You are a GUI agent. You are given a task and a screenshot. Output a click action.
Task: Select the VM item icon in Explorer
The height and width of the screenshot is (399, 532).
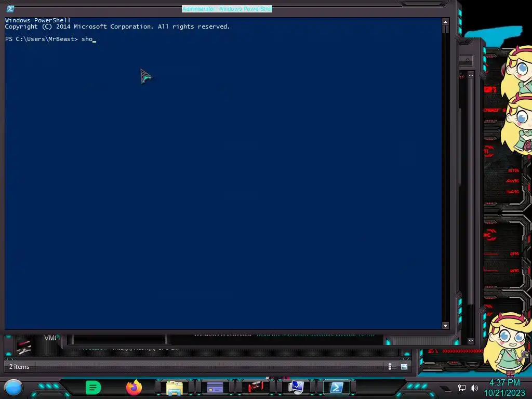pyautogui.click(x=24, y=345)
